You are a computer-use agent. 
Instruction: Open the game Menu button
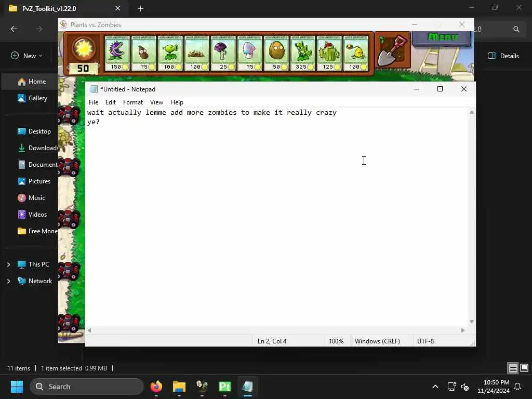click(x=442, y=37)
